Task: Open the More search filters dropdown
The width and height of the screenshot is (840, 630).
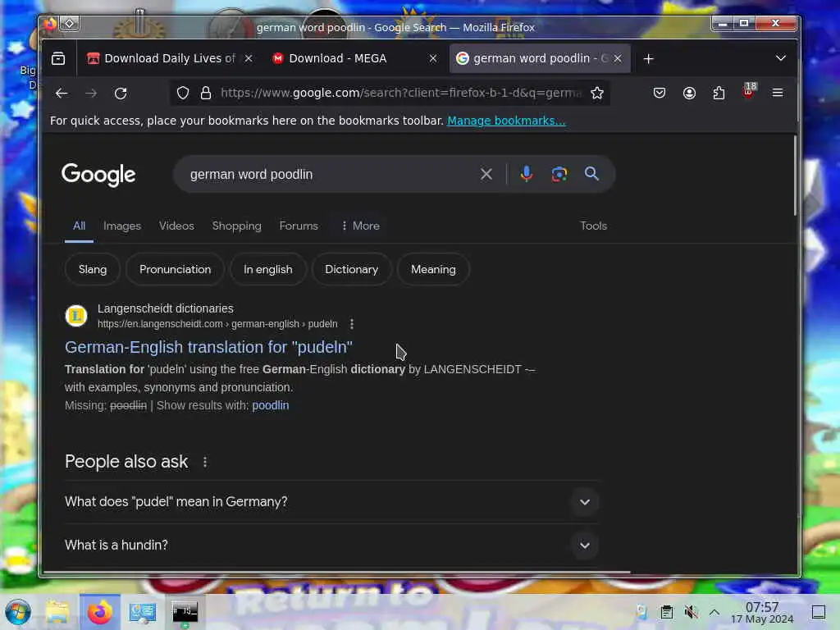Action: click(x=360, y=226)
